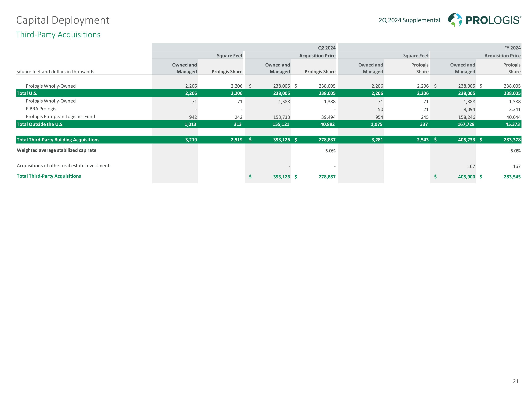Click value 1,075 in Total Outside U.S. row
The width and height of the screenshot is (532, 399).
(376, 124)
